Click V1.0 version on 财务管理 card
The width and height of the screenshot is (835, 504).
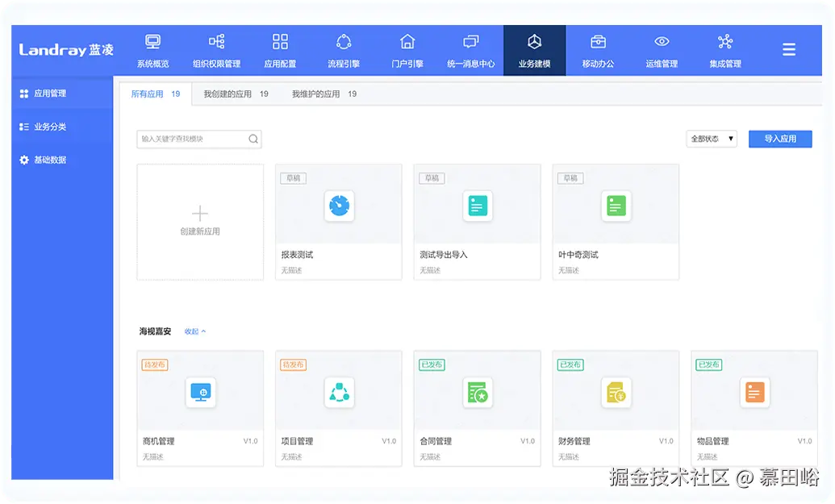coord(666,441)
